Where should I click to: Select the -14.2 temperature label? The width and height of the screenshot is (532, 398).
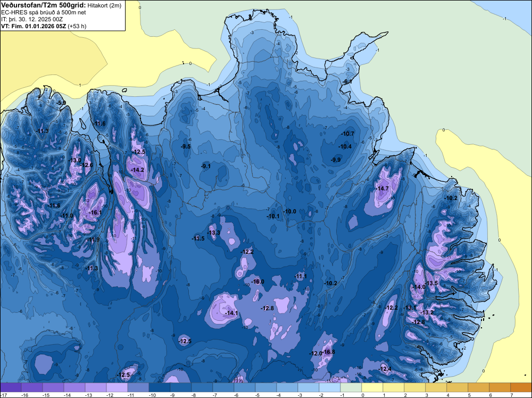[137, 170]
